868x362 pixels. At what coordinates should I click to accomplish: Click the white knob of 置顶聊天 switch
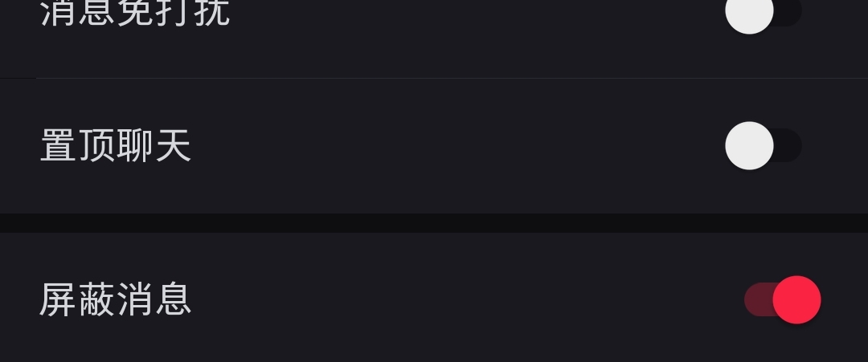pyautogui.click(x=749, y=146)
